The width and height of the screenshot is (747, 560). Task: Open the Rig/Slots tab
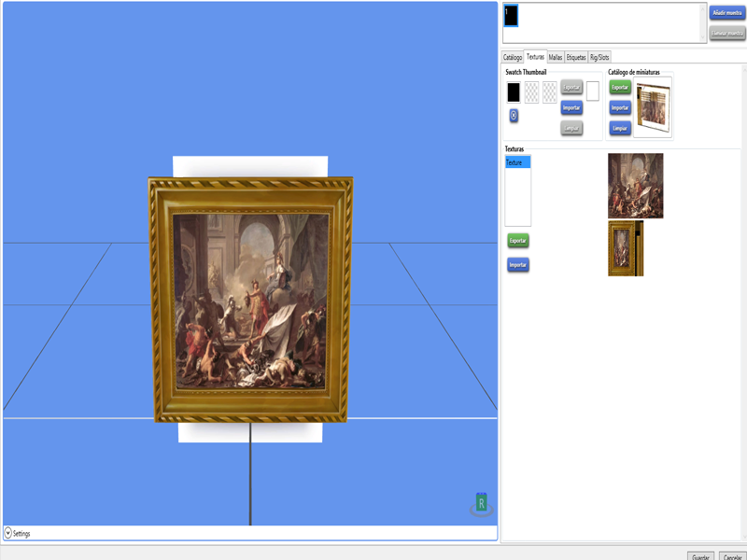click(x=599, y=57)
